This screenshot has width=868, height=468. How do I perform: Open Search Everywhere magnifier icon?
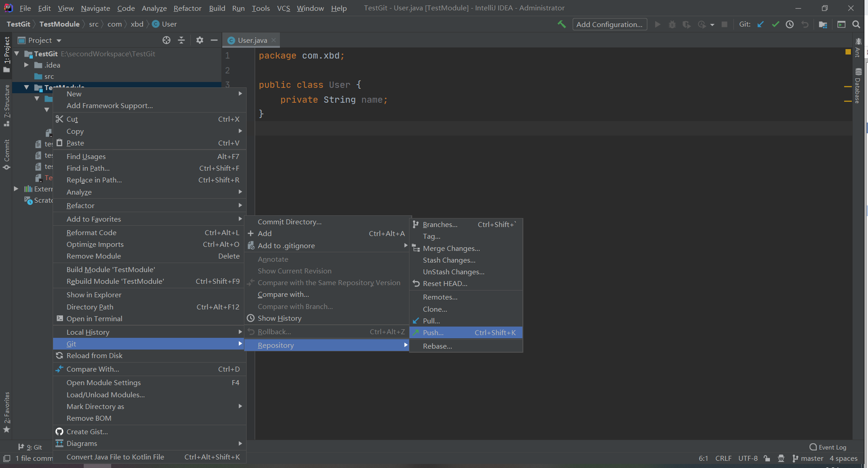point(856,24)
